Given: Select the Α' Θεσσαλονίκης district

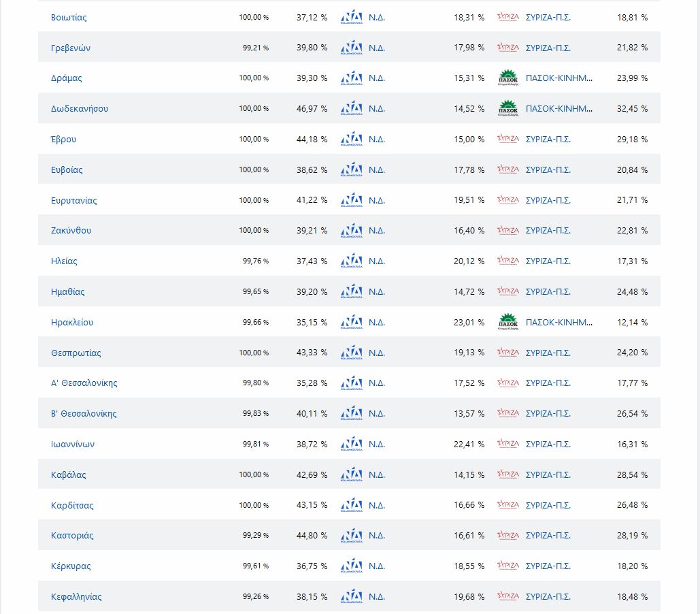Looking at the screenshot, I should pyautogui.click(x=84, y=383).
